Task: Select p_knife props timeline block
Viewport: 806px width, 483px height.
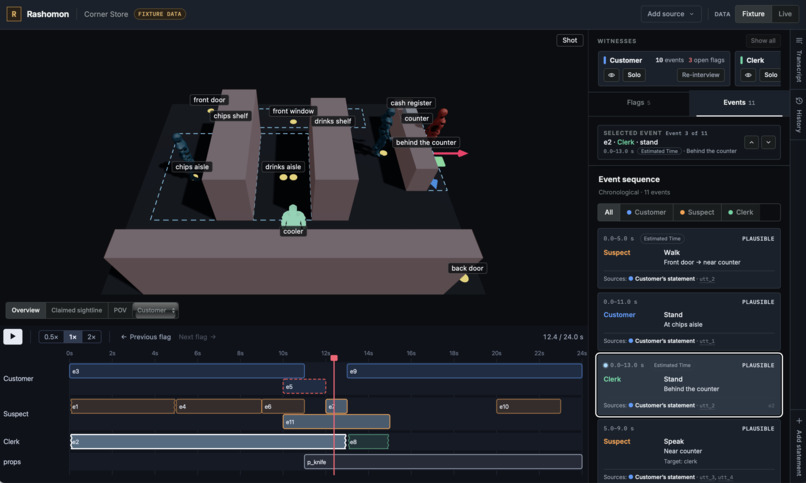Action: tap(443, 461)
